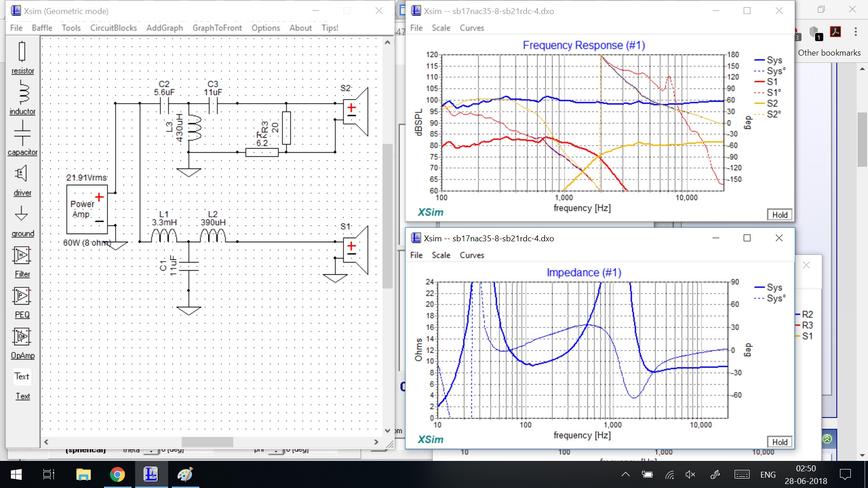Click the muted volume icon in tray
The image size is (868, 488).
(690, 474)
